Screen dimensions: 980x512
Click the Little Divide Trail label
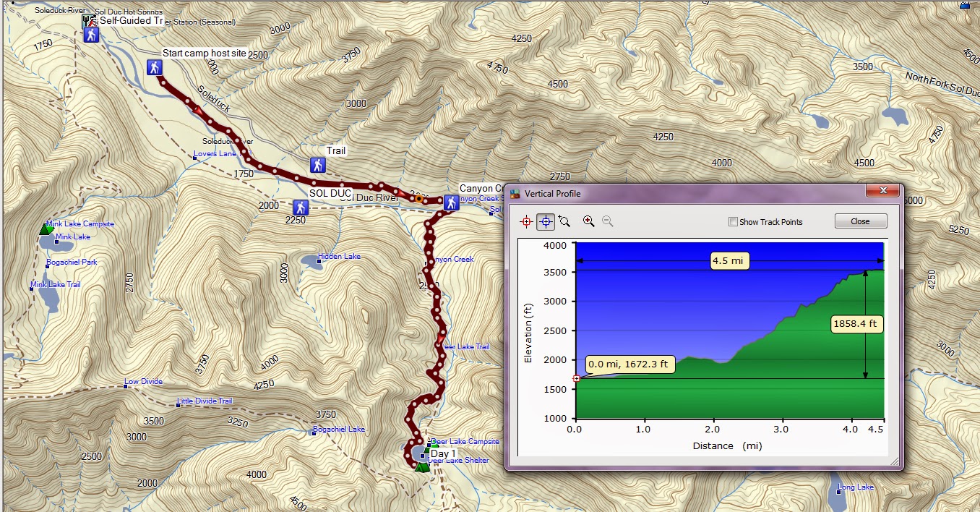[x=205, y=401]
